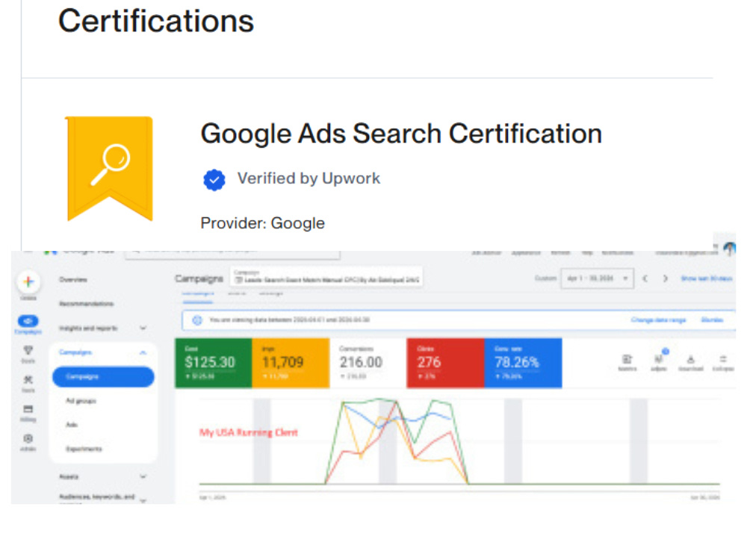Click Notifications in the top bar

click(618, 253)
